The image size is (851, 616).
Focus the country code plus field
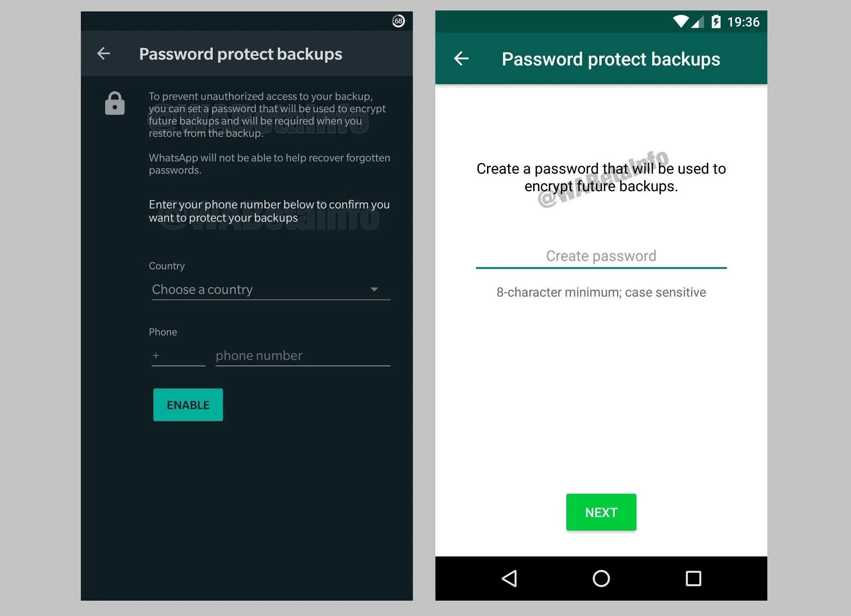point(178,356)
